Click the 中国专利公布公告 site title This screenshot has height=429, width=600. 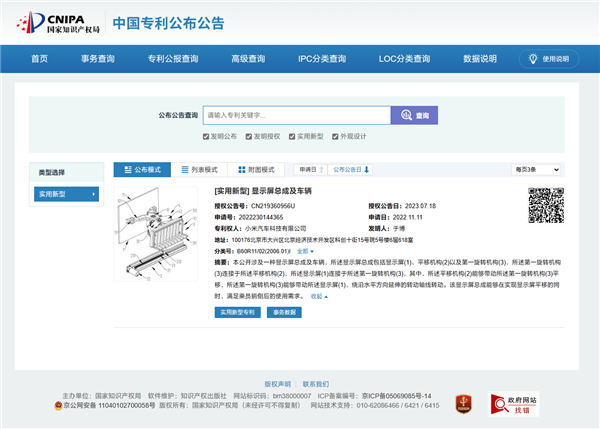click(168, 23)
